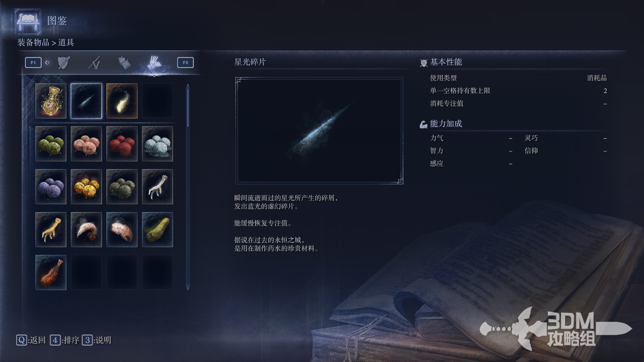The image size is (644, 362).
Task: Click the F1 previous category button
Action: tap(33, 63)
